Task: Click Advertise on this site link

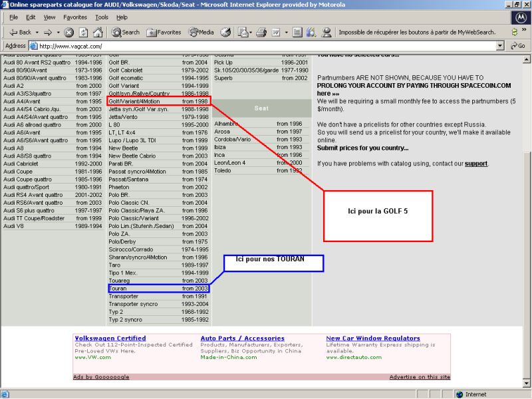Action: pos(420,376)
